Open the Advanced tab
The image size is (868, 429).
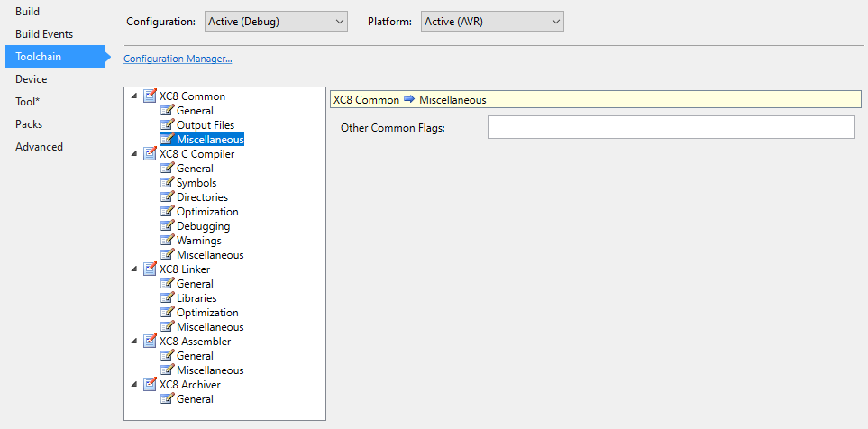pos(39,147)
